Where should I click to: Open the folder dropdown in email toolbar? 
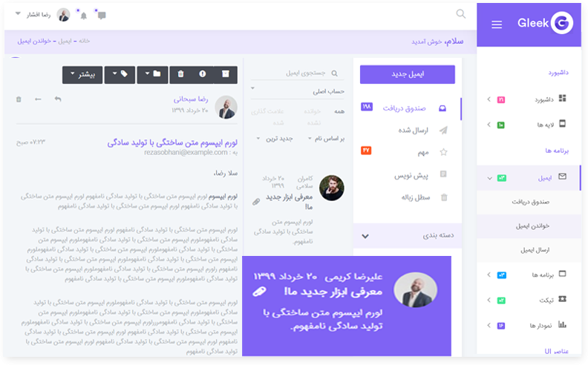pyautogui.click(x=154, y=74)
